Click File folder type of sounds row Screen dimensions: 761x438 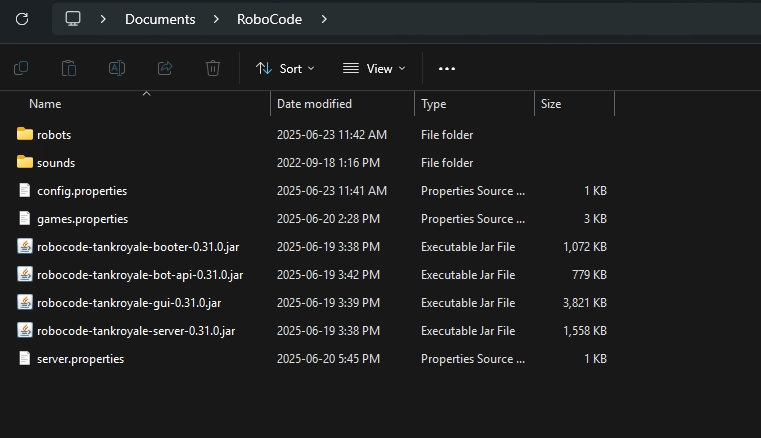(x=447, y=163)
